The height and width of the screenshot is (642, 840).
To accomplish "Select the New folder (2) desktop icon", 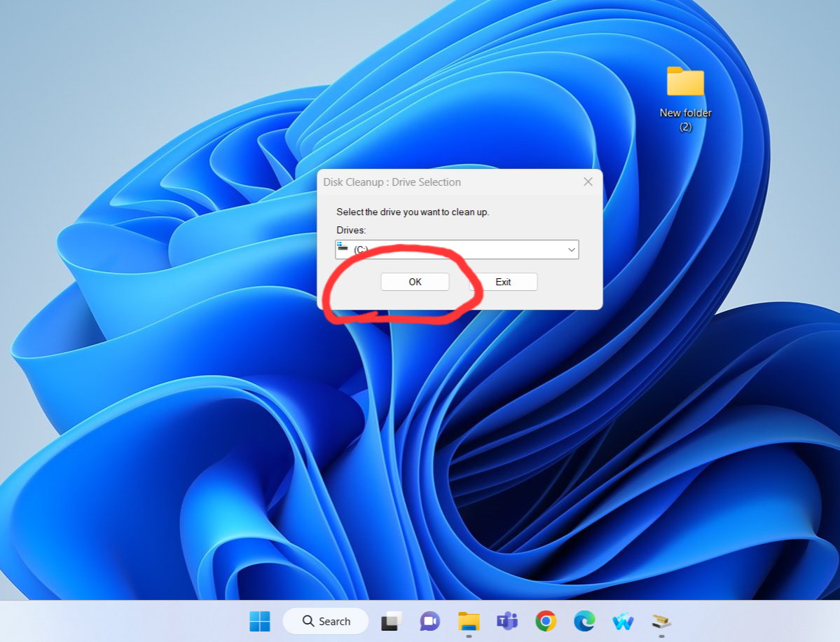I will click(685, 82).
